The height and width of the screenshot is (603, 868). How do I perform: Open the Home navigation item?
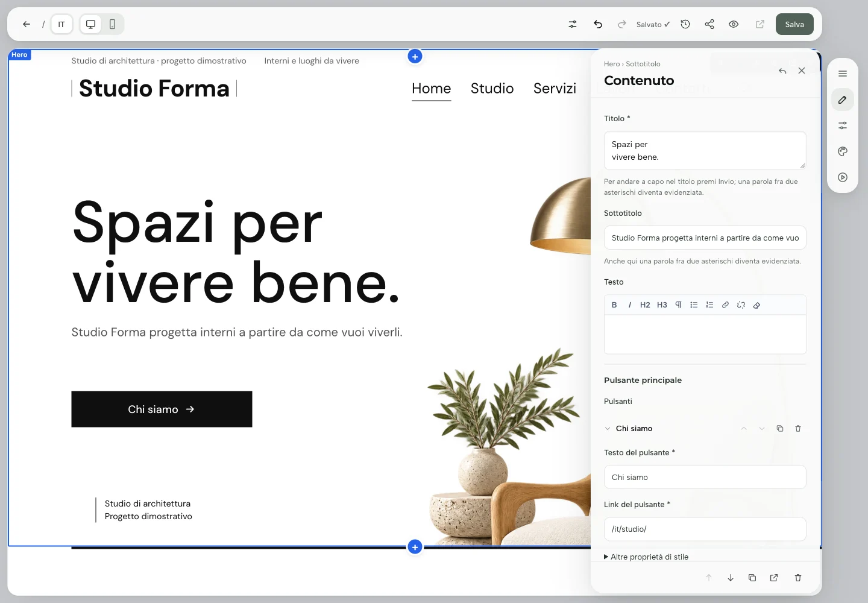click(x=432, y=89)
